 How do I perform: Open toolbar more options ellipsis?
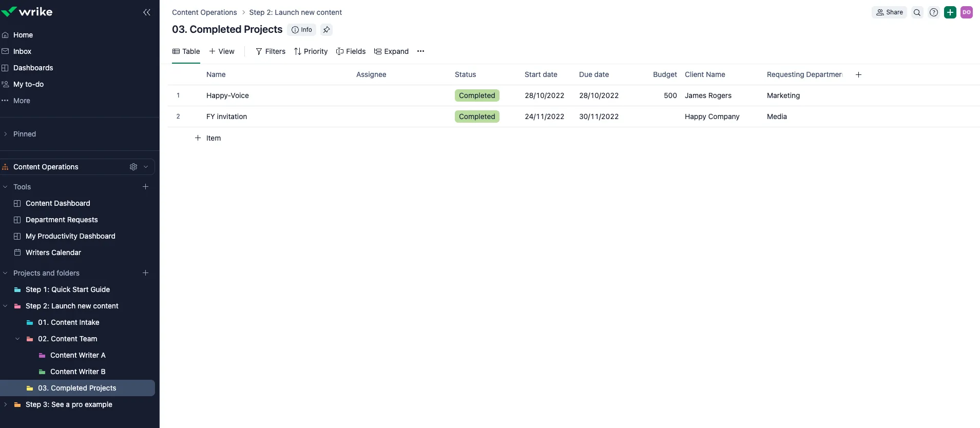[421, 51]
